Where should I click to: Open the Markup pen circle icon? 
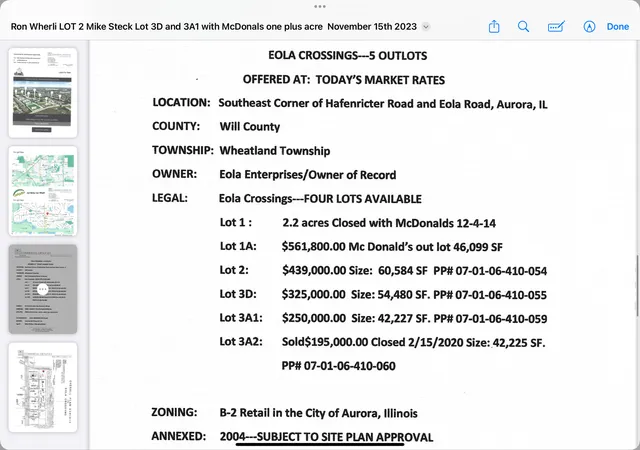tap(589, 27)
